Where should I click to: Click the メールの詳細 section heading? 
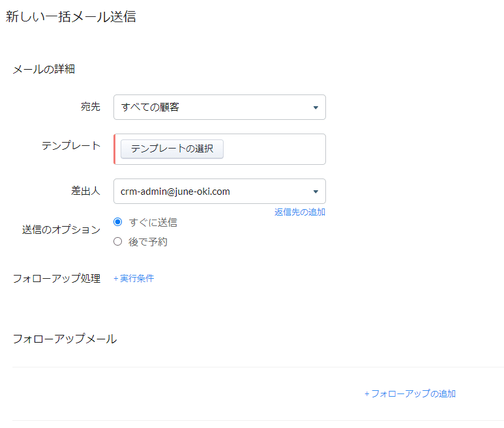click(44, 69)
